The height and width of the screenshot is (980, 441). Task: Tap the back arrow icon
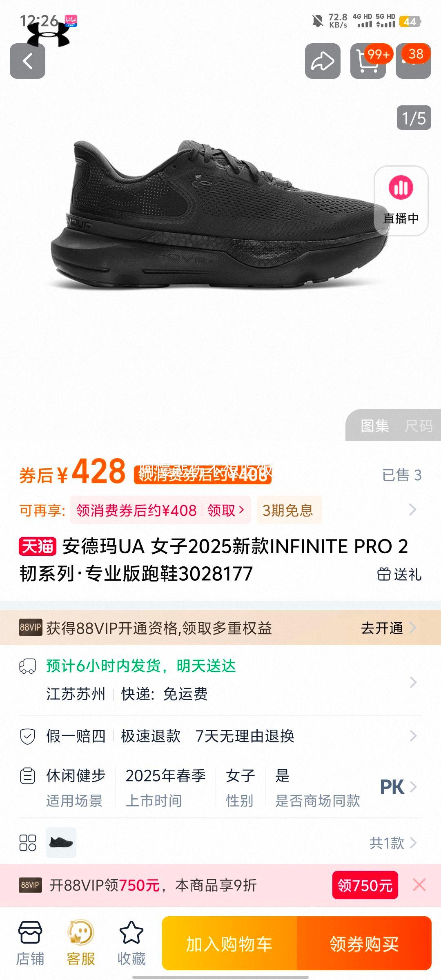point(27,61)
